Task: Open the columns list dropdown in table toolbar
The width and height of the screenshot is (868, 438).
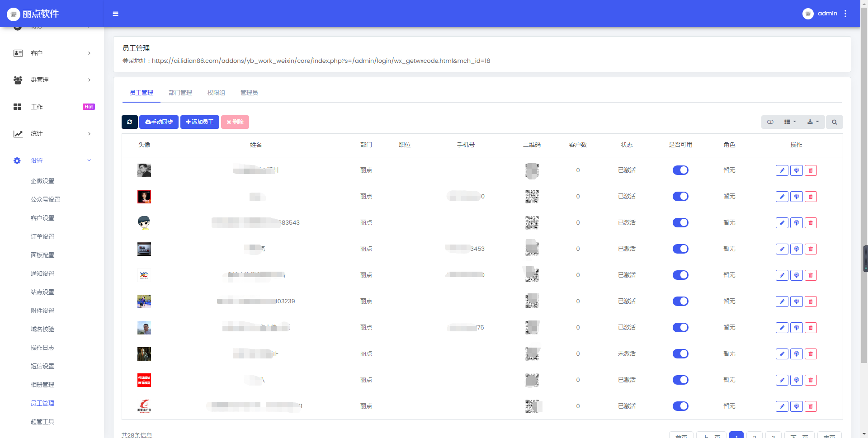Action: pos(790,122)
